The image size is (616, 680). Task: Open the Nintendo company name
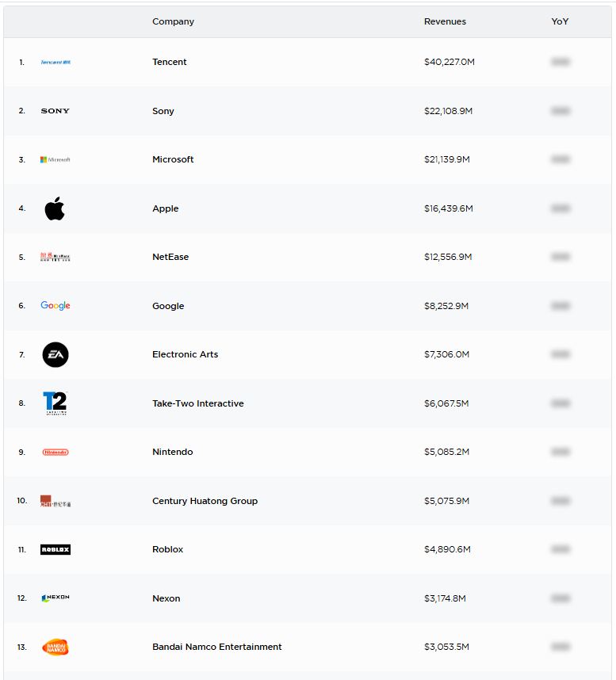coord(173,452)
